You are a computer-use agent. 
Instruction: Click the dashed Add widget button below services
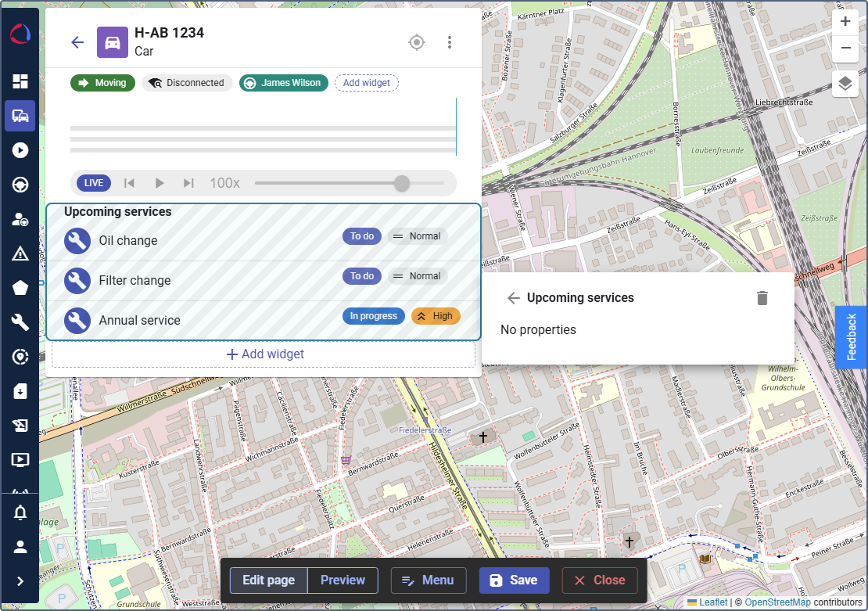point(264,354)
